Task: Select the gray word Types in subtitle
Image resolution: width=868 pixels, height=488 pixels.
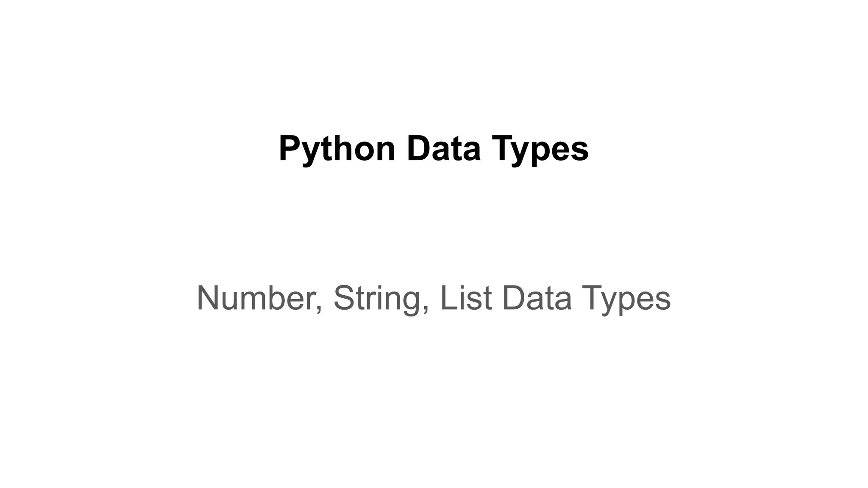Action: (x=626, y=300)
